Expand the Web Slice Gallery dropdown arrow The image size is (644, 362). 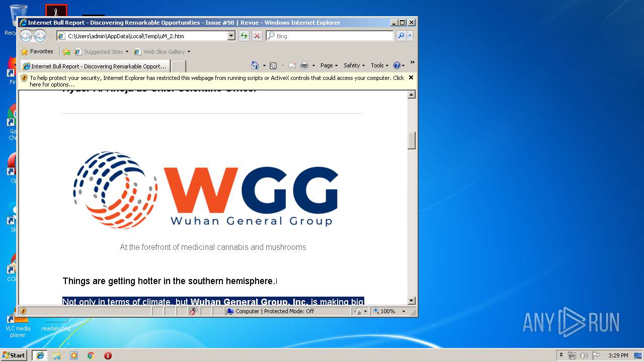[189, 51]
